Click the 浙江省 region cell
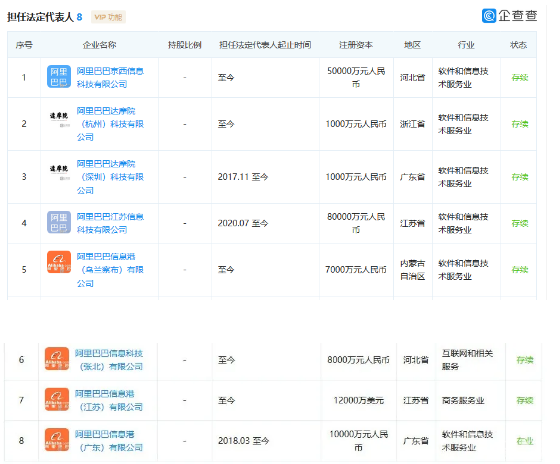560x464 pixels. (412, 124)
